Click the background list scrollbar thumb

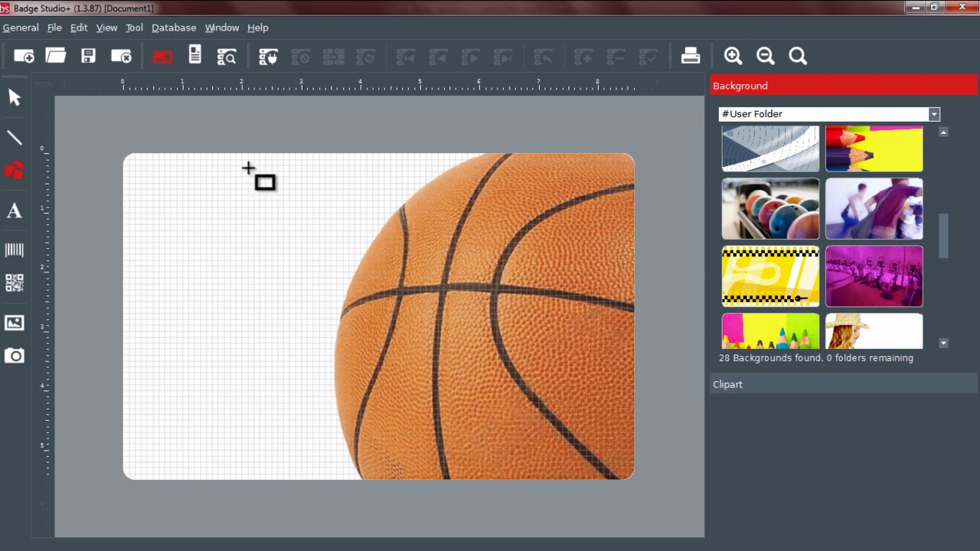point(943,236)
